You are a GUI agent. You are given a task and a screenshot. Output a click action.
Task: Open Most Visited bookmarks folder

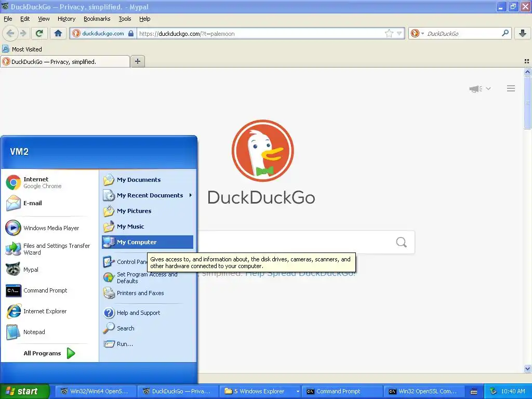[x=22, y=49]
